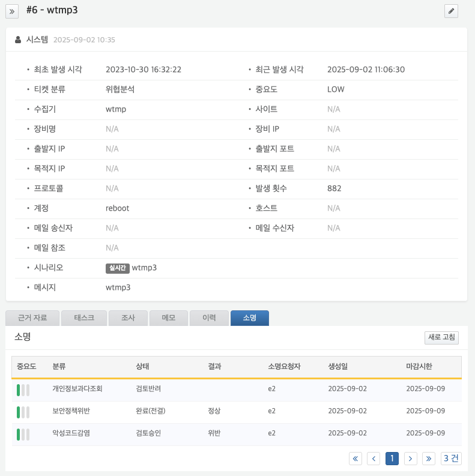Image resolution: width=475 pixels, height=476 pixels.
Task: Select page 1 in pagination
Action: coord(392,459)
